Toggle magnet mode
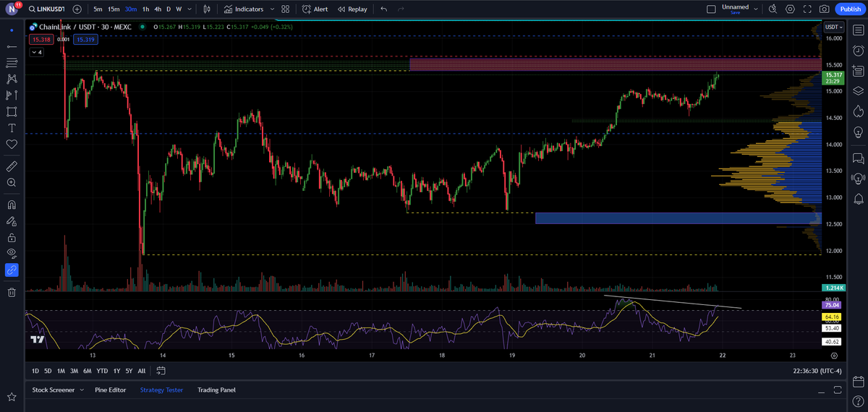 (x=12, y=204)
